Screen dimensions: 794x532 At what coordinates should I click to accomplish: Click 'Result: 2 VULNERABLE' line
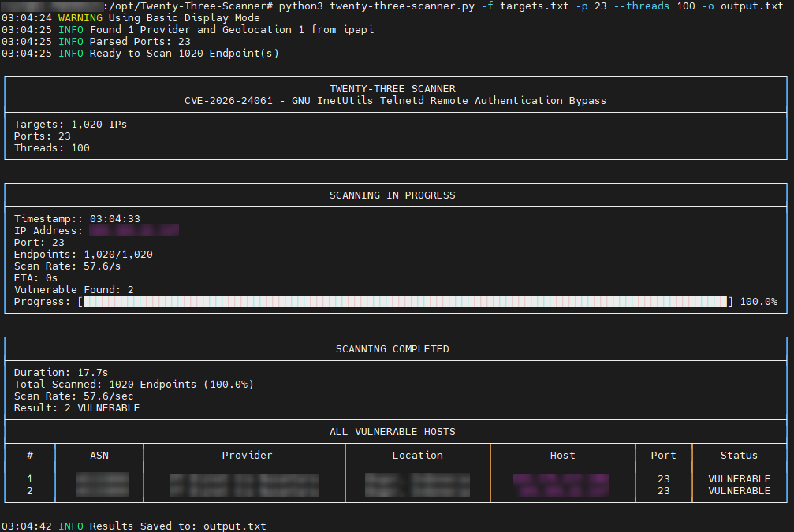(x=77, y=408)
